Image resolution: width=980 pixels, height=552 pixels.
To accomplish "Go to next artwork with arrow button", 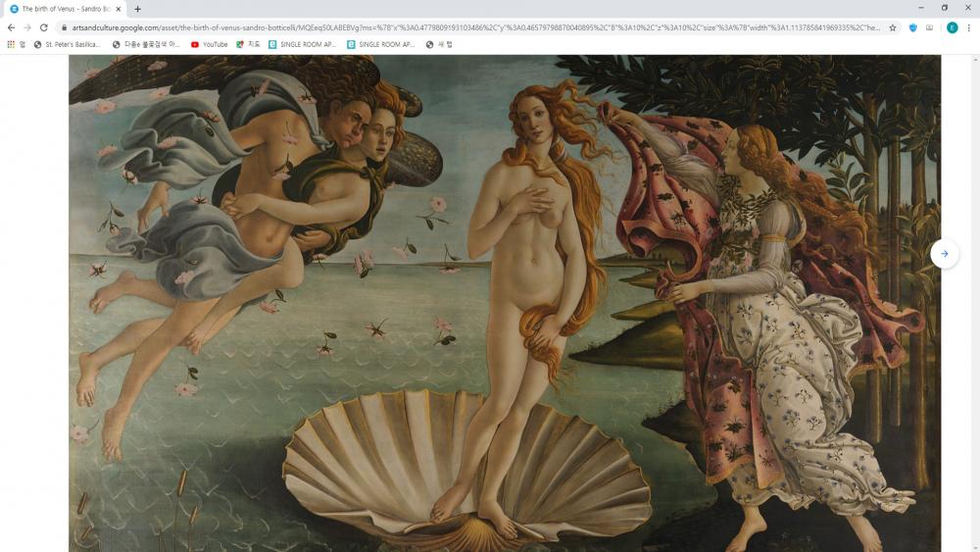I will (945, 254).
